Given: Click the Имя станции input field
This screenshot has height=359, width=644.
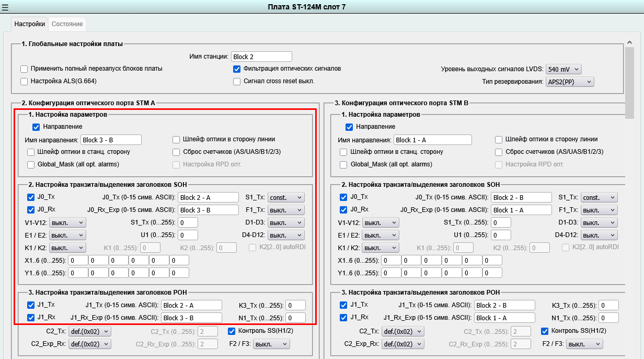Looking at the screenshot, I should coord(261,57).
